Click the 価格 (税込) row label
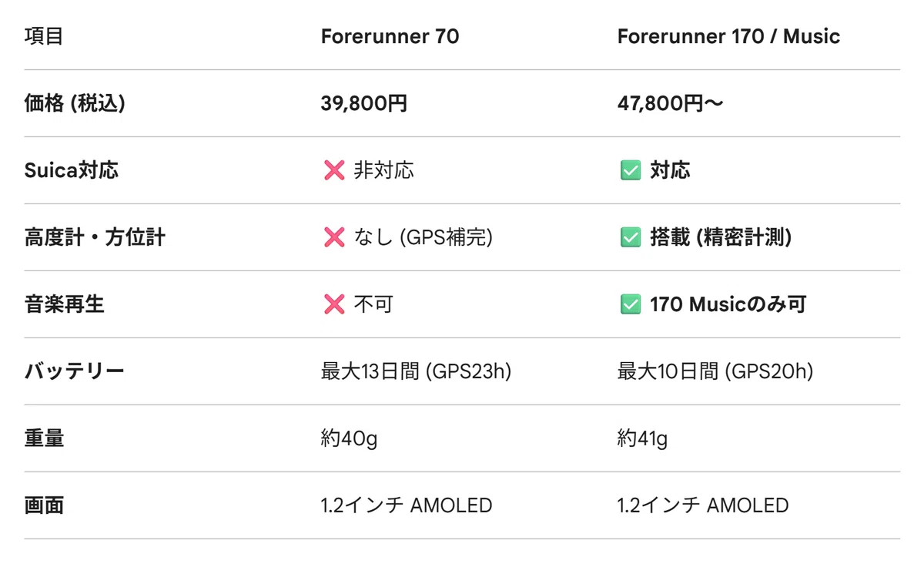This screenshot has width=924, height=564. click(74, 103)
